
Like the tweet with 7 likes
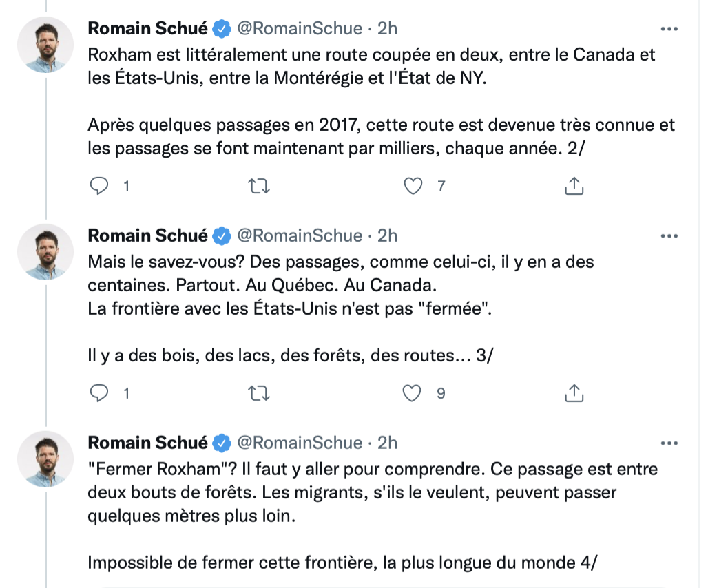[x=412, y=186]
